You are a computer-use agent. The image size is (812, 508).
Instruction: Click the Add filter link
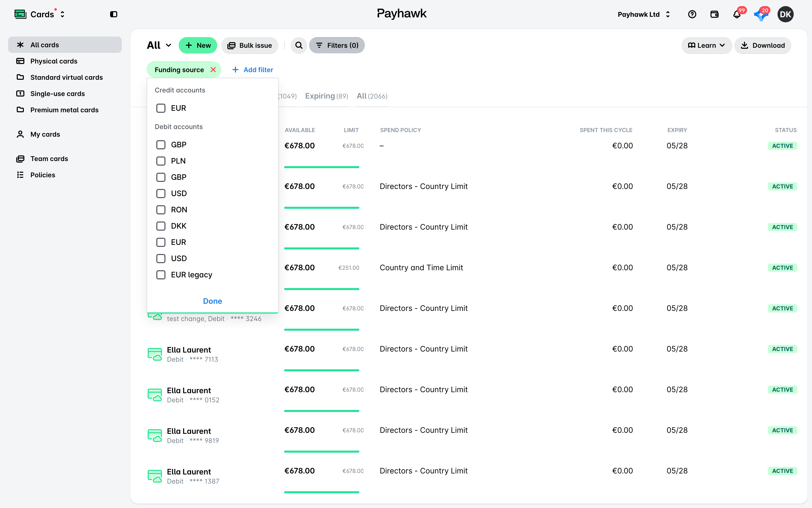coord(253,70)
